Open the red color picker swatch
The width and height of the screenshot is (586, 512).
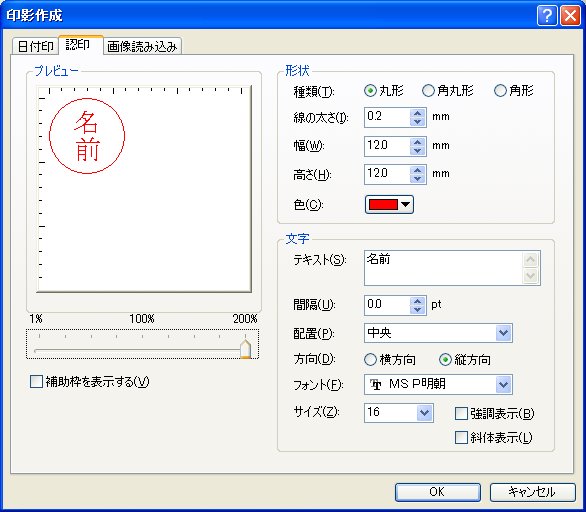pyautogui.click(x=389, y=204)
